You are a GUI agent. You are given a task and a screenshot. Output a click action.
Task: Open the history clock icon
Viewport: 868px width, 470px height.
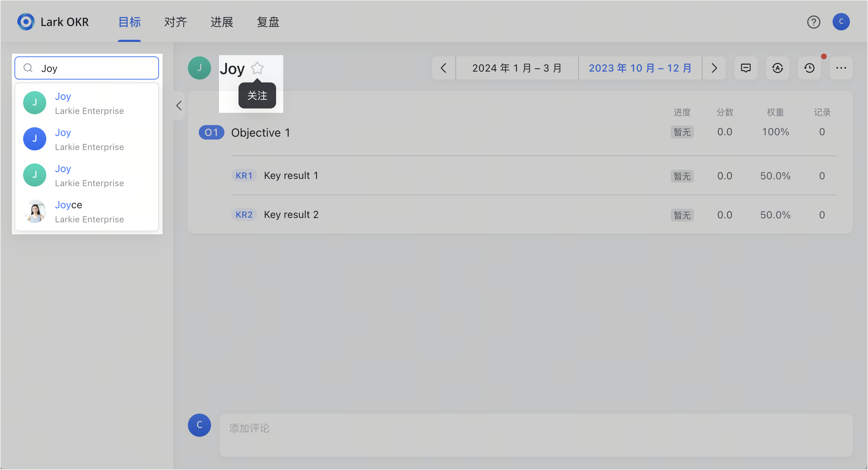[x=809, y=68]
